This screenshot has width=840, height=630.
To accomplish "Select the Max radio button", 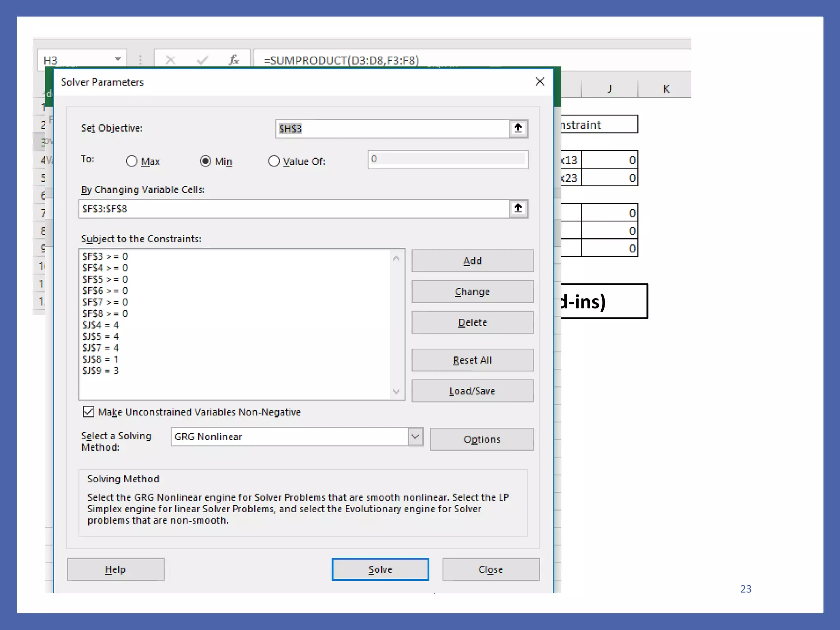I will coord(131,161).
